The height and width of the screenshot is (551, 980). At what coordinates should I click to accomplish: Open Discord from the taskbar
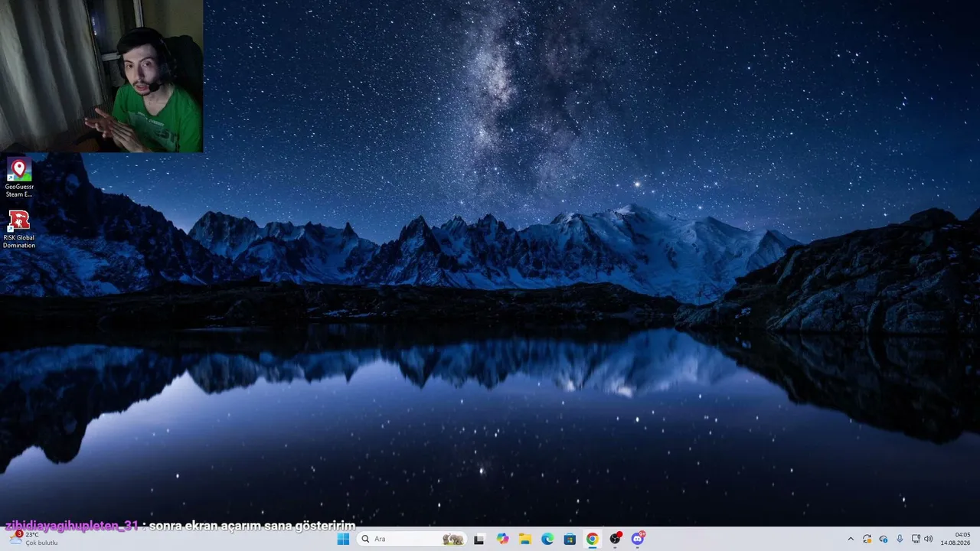coord(638,539)
